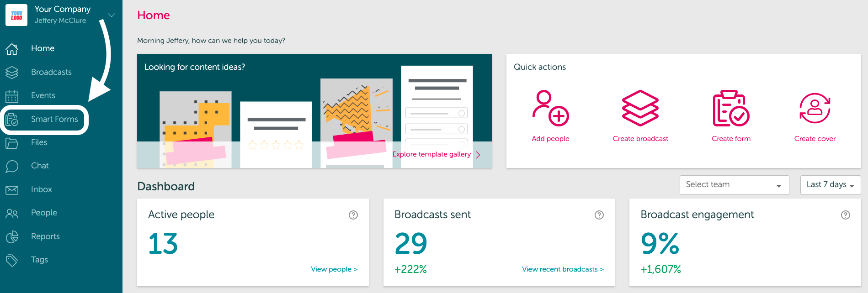Image resolution: width=868 pixels, height=293 pixels.
Task: Open help for Broadcasts sent card
Action: click(x=599, y=215)
